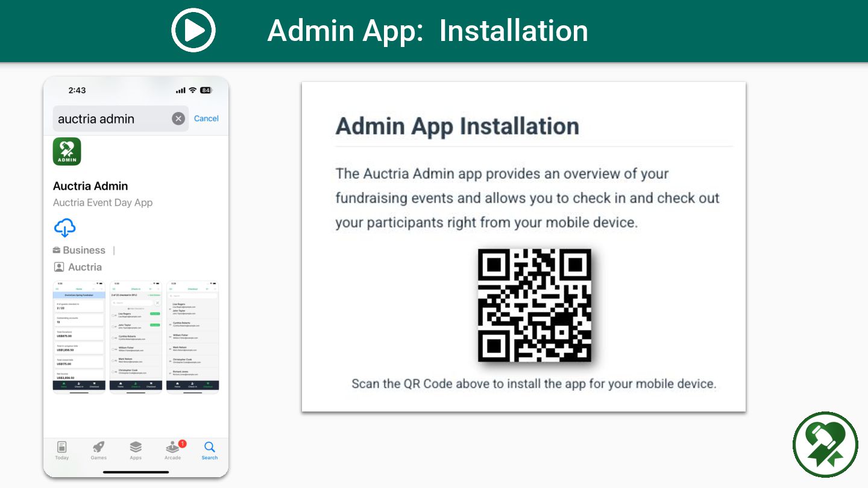Click the Auctria heart logo

pyautogui.click(x=825, y=445)
